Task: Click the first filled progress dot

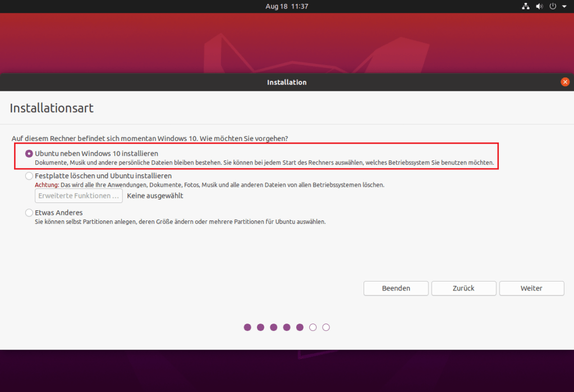Action: click(247, 328)
